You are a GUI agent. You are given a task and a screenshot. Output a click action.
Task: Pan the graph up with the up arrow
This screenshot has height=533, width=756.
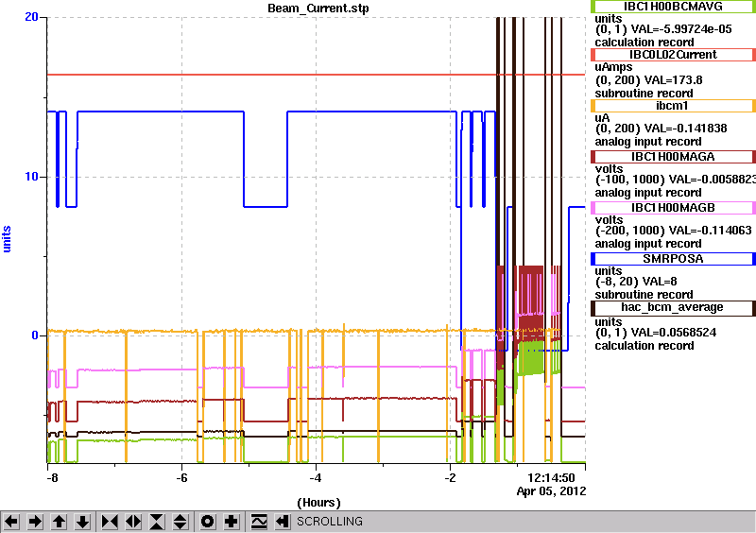[x=59, y=522]
